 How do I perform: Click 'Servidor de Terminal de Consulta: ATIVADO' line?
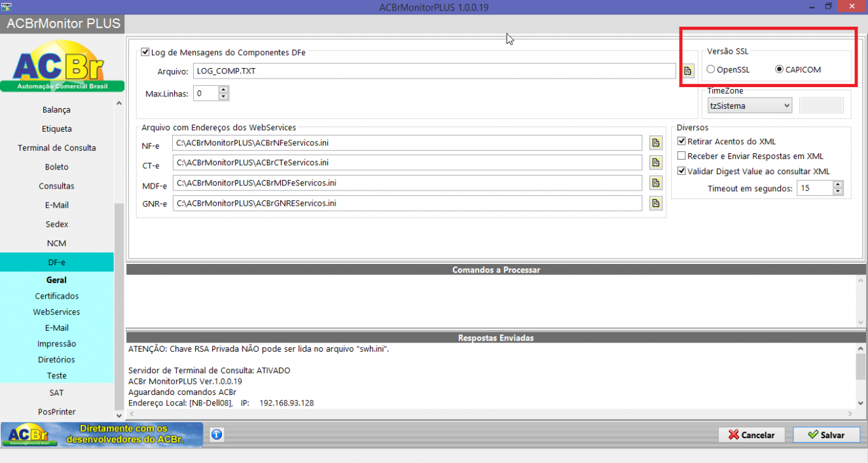209,371
